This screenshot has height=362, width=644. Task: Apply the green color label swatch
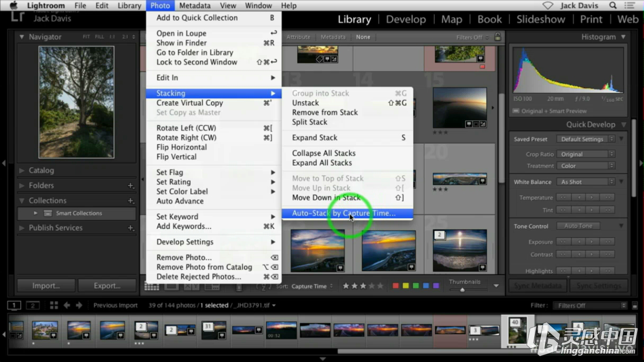click(x=416, y=286)
